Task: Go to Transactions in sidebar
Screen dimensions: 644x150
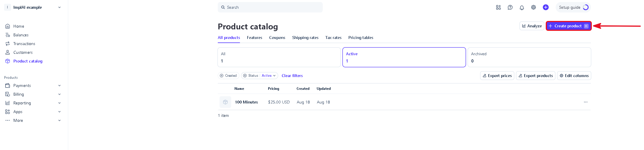Action: pyautogui.click(x=24, y=44)
